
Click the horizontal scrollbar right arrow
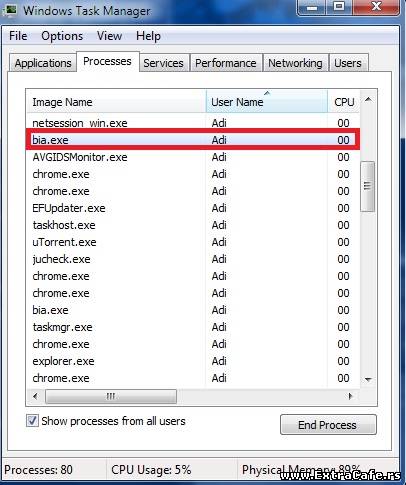pos(350,396)
